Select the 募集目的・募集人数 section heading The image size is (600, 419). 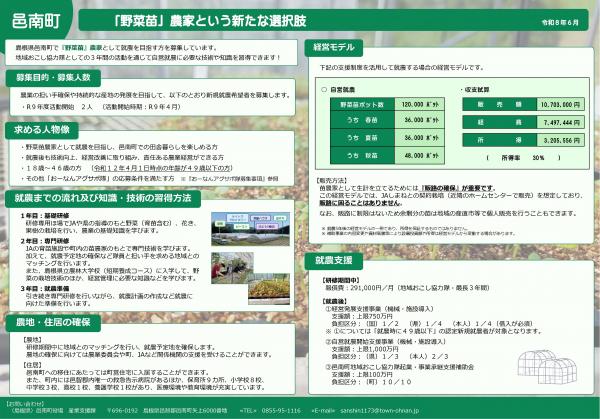[53, 78]
